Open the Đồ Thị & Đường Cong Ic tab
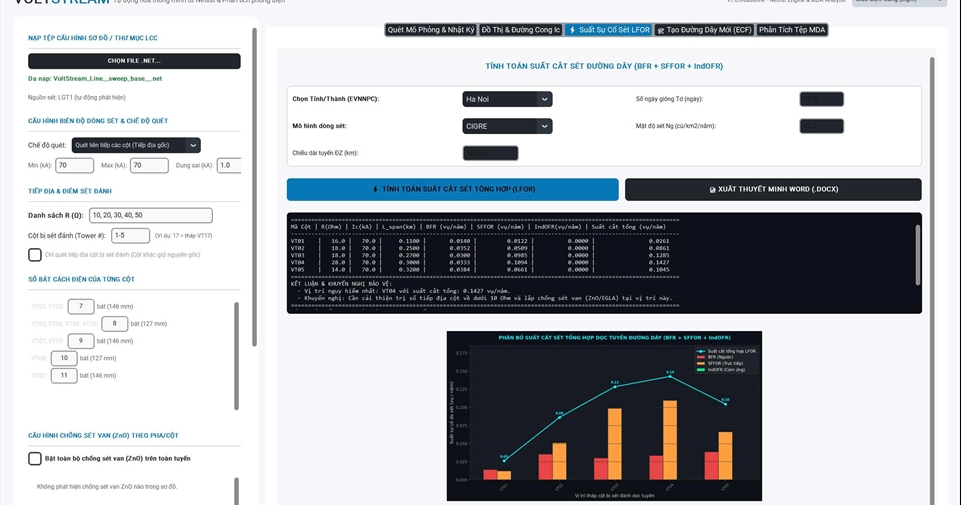This screenshot has width=961, height=505. [520, 29]
